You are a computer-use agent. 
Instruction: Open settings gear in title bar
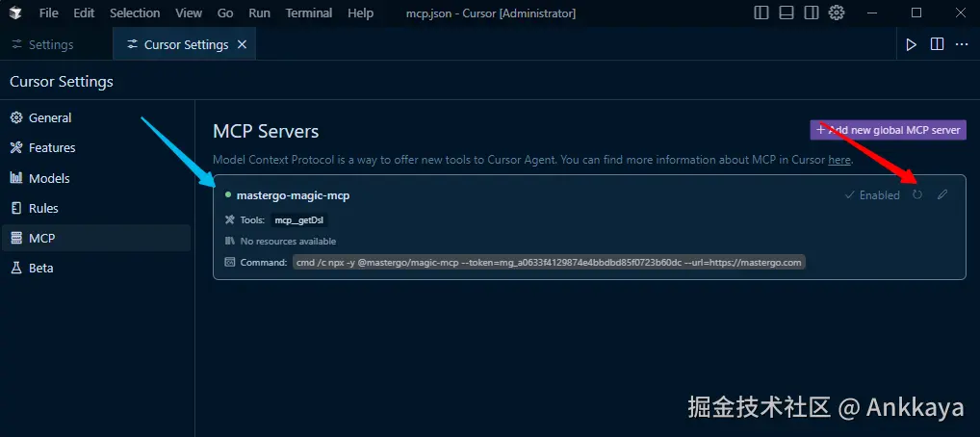point(837,13)
